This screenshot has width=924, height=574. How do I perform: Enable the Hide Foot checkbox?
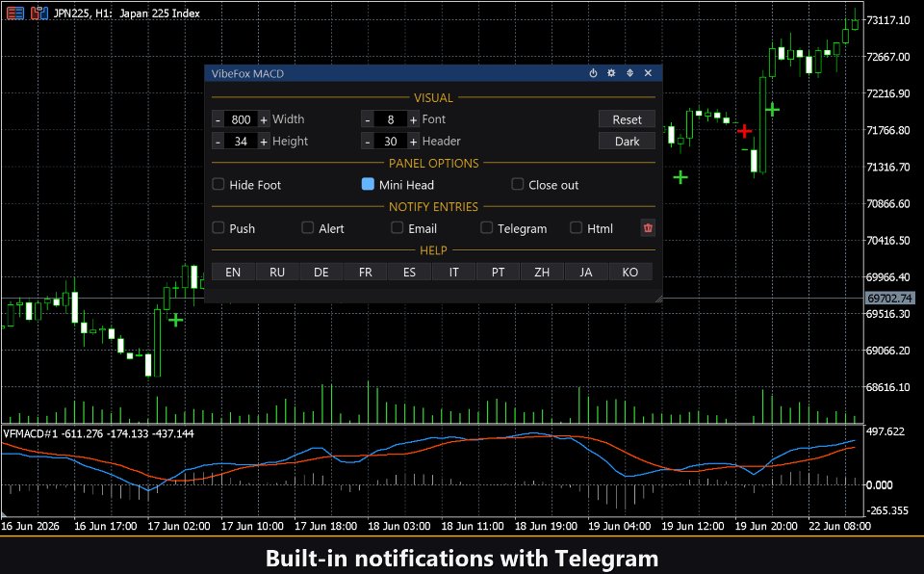pyautogui.click(x=218, y=184)
